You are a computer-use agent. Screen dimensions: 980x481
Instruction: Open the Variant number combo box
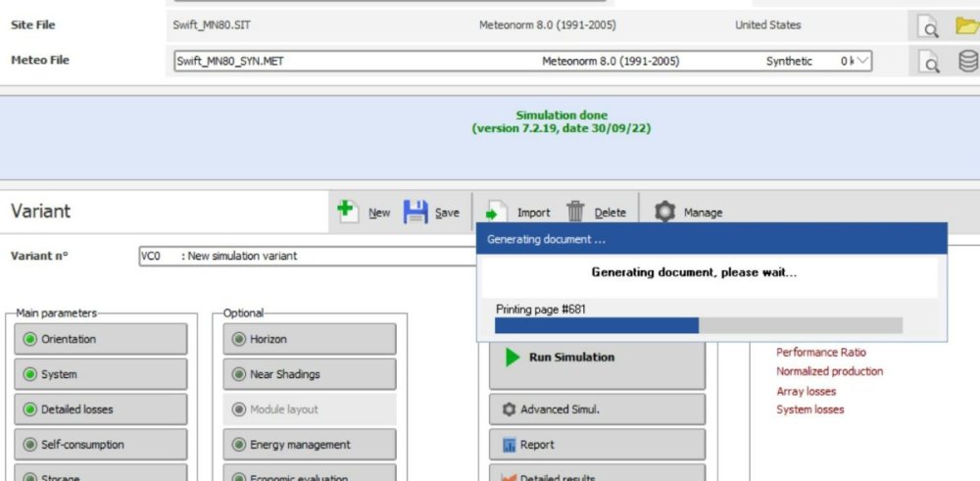(306, 256)
